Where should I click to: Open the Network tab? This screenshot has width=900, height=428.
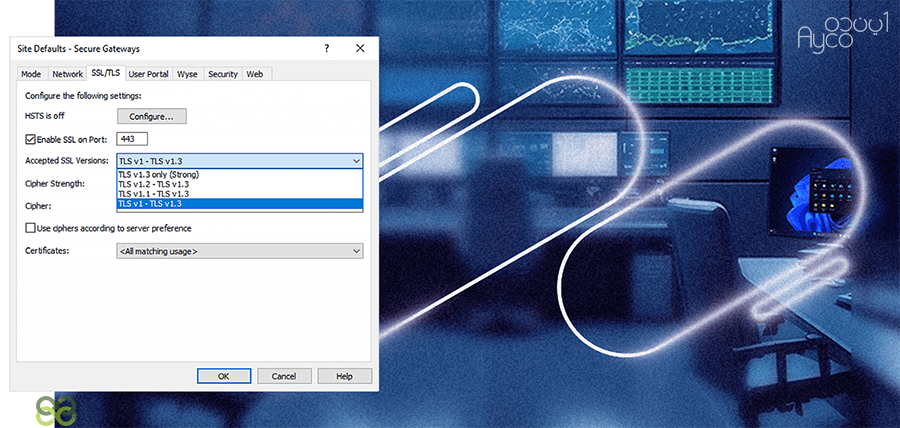(68, 74)
